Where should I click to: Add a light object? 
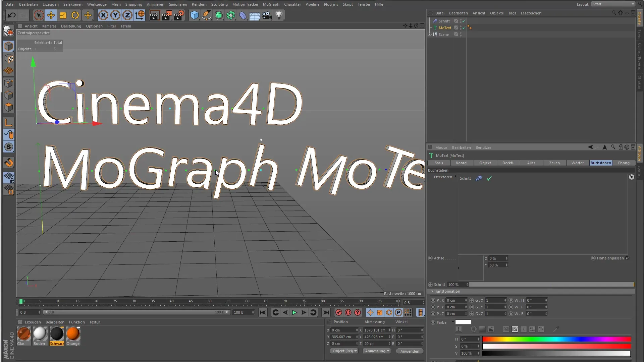point(279,15)
